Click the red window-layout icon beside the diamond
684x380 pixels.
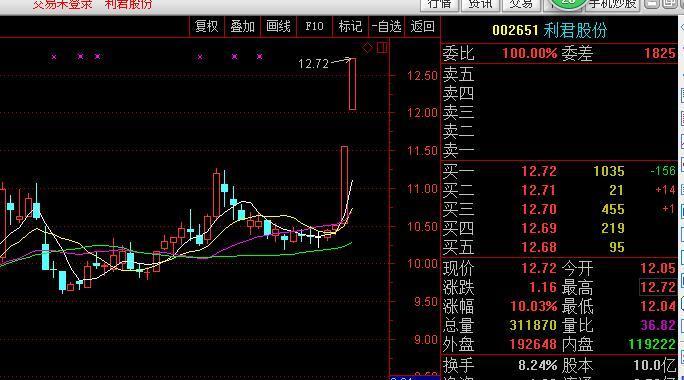[x=382, y=47]
